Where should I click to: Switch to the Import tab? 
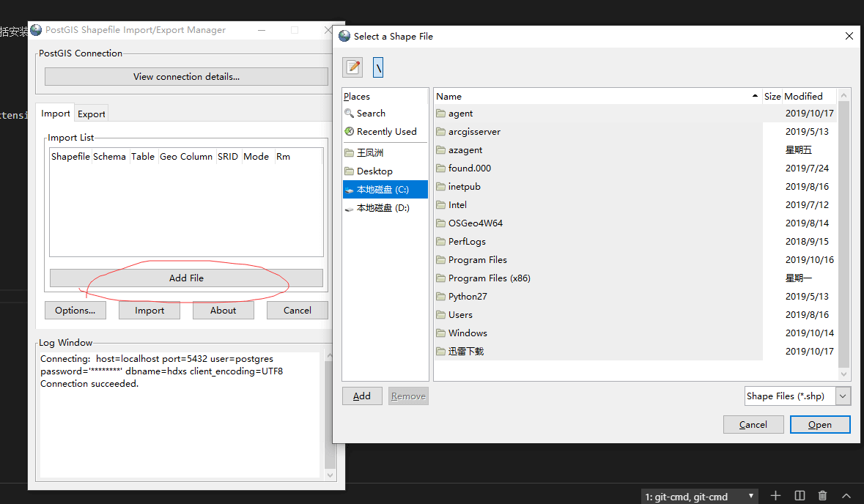click(x=56, y=114)
